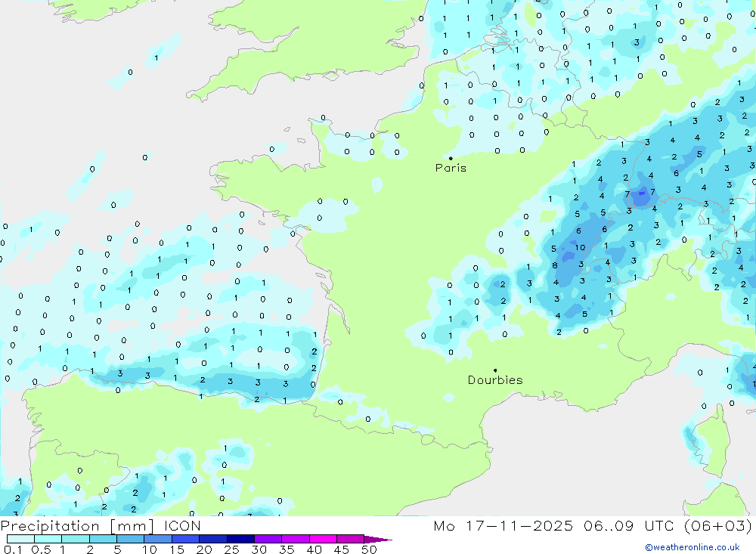Click the '06..09 UTC' time range text
This screenshot has width=756, height=554.
pyautogui.click(x=628, y=526)
